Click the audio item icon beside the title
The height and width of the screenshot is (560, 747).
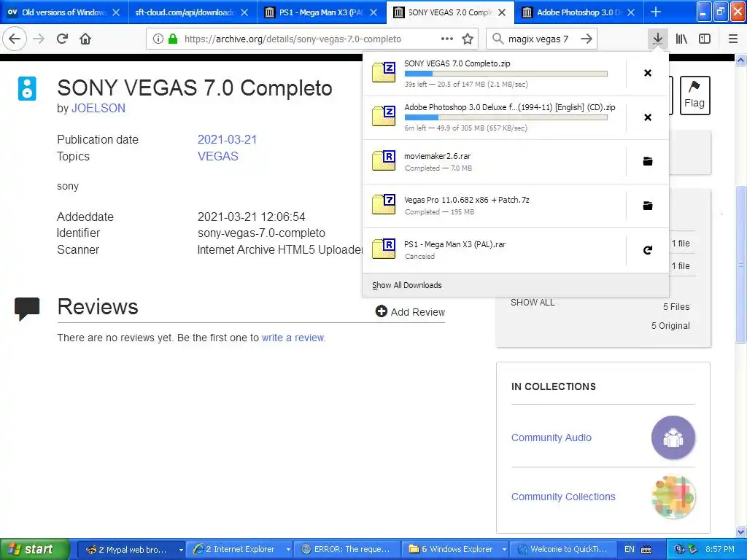tap(27, 88)
